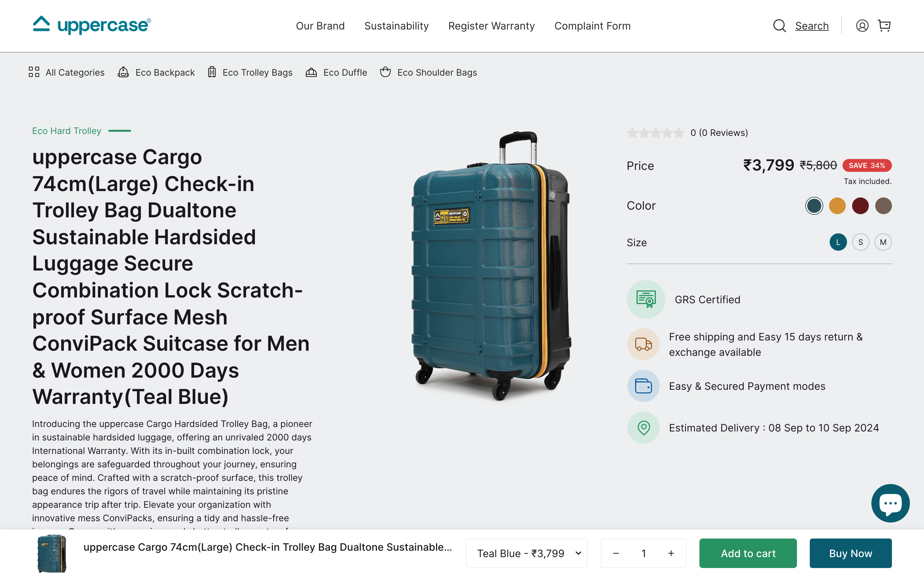
Task: Open the Complaint Form menu item
Action: tap(592, 26)
